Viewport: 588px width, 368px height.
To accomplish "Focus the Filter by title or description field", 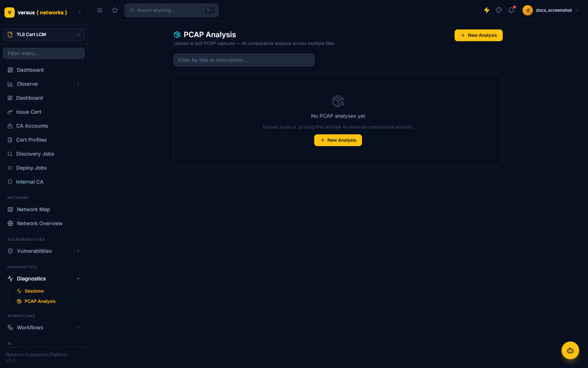I will [x=244, y=60].
